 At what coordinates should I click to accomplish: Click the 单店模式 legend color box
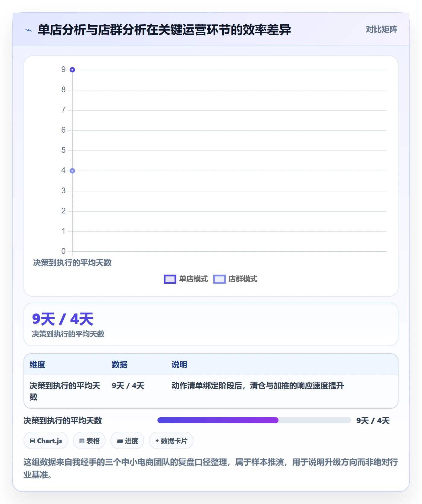point(170,279)
